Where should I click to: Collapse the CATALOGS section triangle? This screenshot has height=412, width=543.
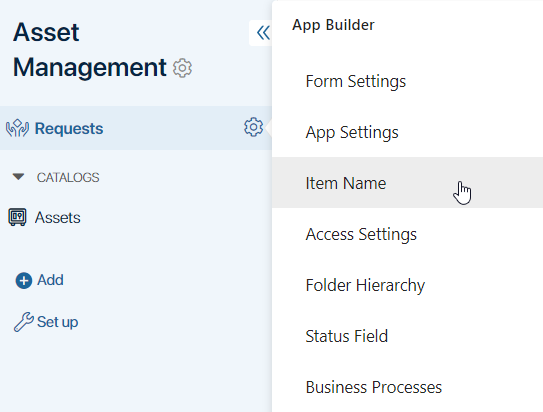pos(18,177)
